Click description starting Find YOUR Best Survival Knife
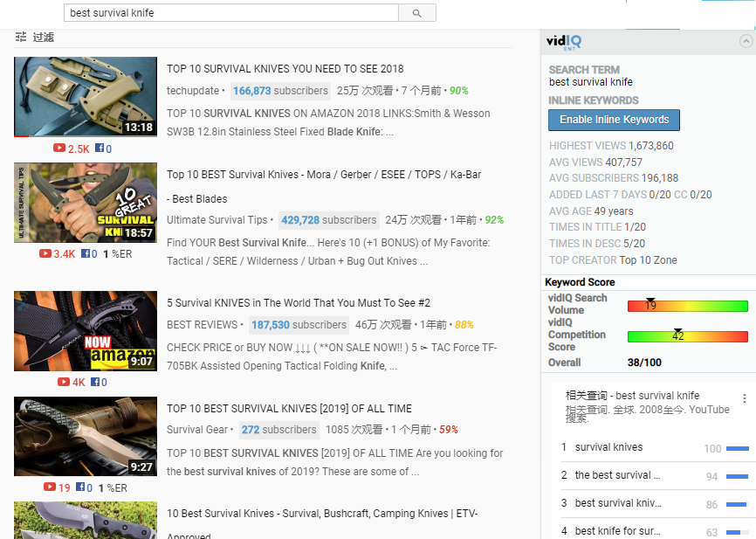Image resolution: width=756 pixels, height=539 pixels. tap(328, 252)
